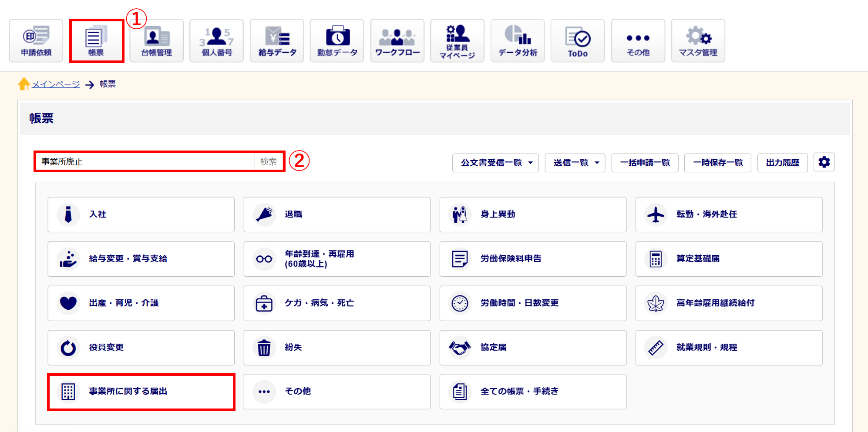Select the 入社 category card
This screenshot has height=432, width=868.
coord(141,214)
